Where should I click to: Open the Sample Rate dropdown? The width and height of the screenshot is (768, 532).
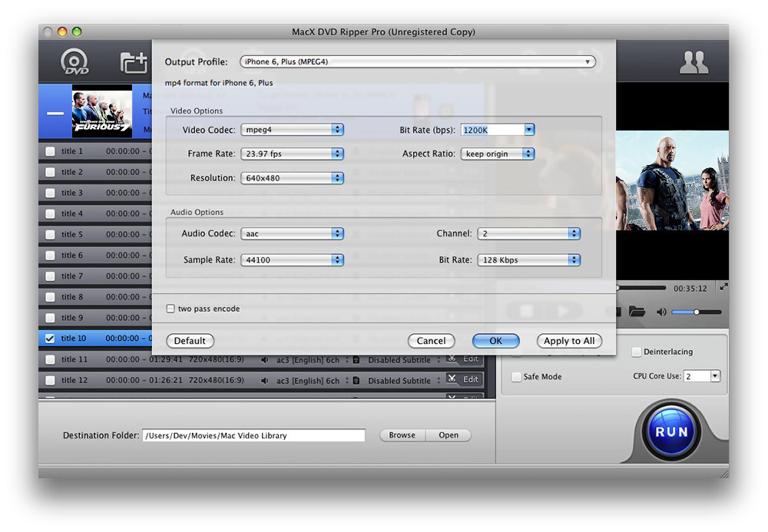tap(293, 260)
